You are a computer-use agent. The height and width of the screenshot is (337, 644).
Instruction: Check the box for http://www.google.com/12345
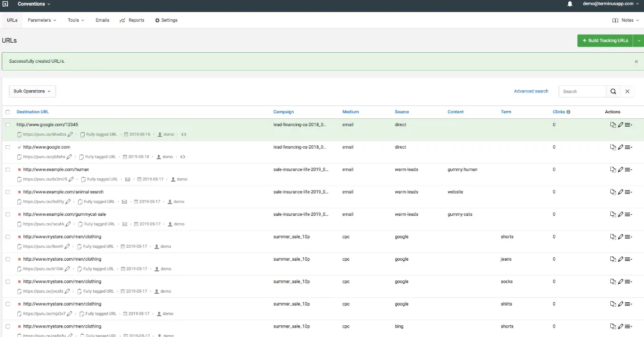[x=8, y=125]
